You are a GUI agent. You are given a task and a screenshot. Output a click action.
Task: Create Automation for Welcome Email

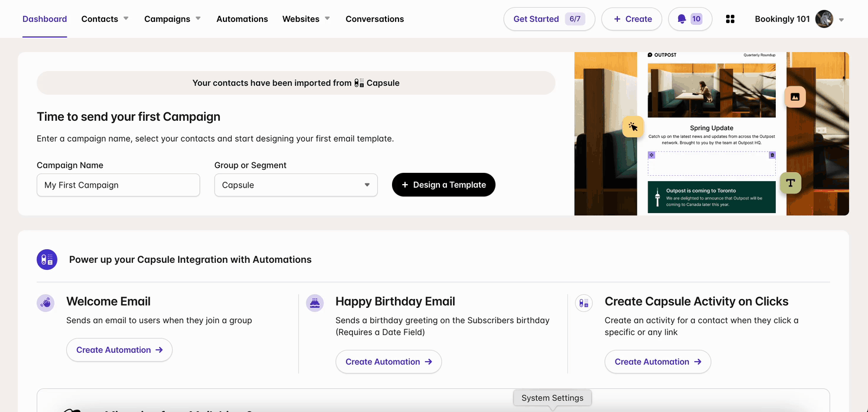(119, 350)
